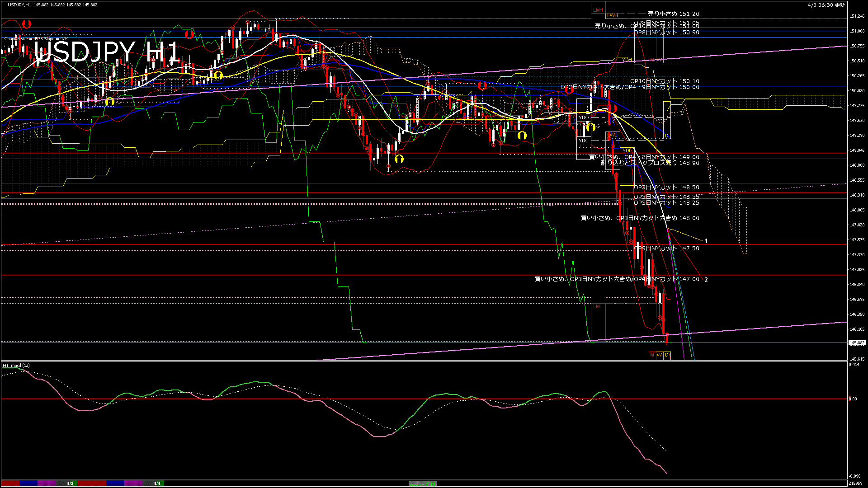Click forecast line label 1
Screen dimensions: 868x488
point(706,241)
